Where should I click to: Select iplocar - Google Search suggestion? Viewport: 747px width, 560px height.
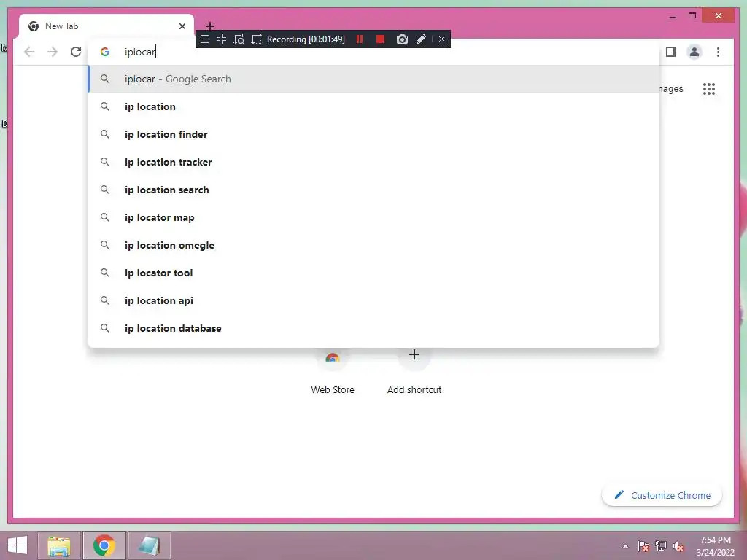[374, 79]
